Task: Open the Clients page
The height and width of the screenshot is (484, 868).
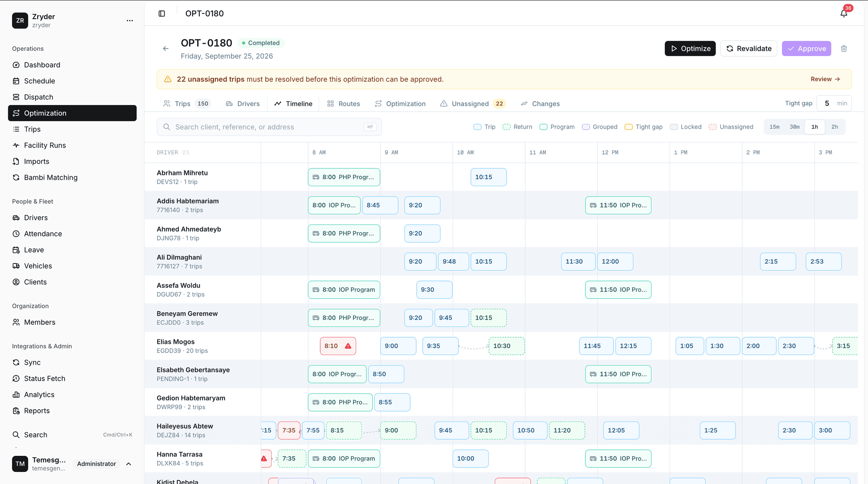Action: [72, 282]
